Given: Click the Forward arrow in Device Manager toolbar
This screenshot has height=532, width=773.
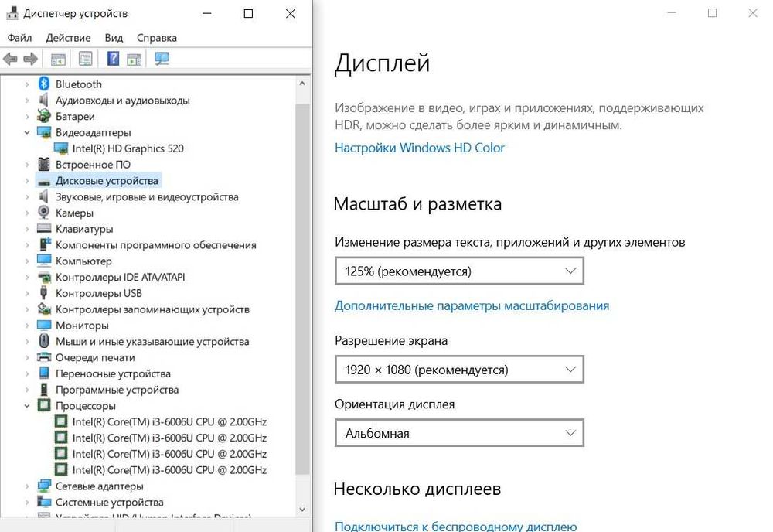Looking at the screenshot, I should point(31,60).
